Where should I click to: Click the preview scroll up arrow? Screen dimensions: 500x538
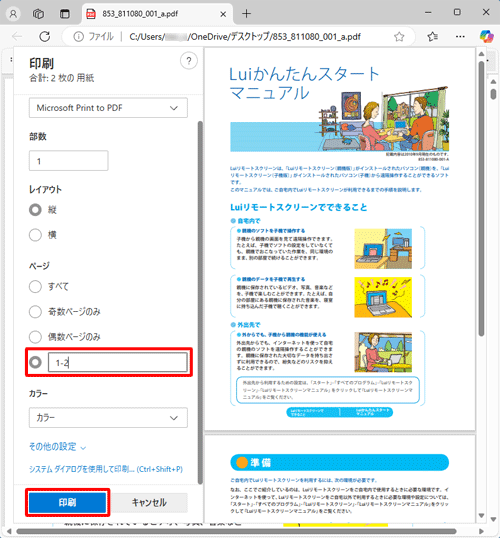click(x=481, y=54)
